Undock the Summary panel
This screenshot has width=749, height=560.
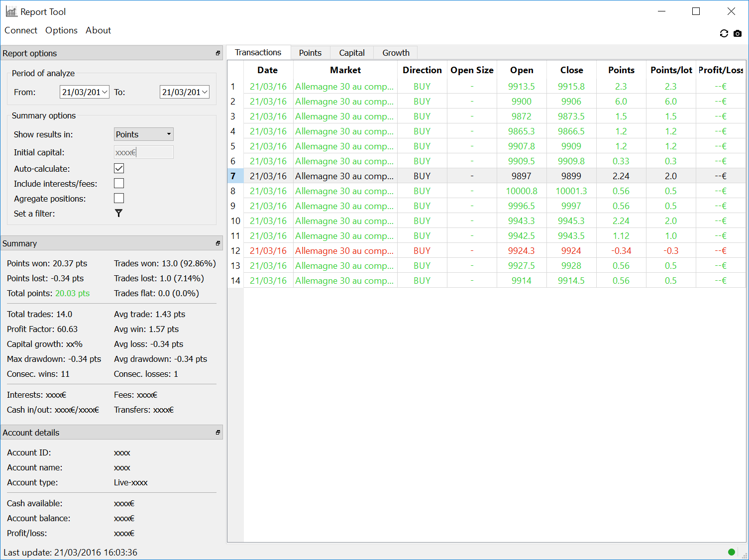[x=217, y=243]
